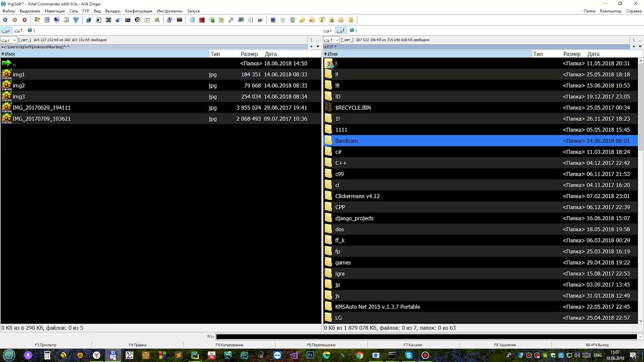The image size is (644, 362).
Task: Open the Справка menu
Action: (x=633, y=11)
